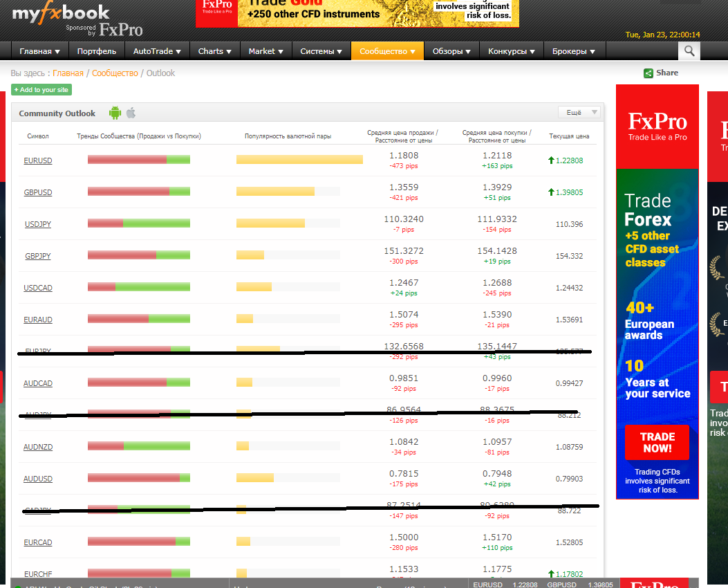728x588 pixels.
Task: Click the USDCAD average buy price 1.2688
Action: tap(497, 283)
